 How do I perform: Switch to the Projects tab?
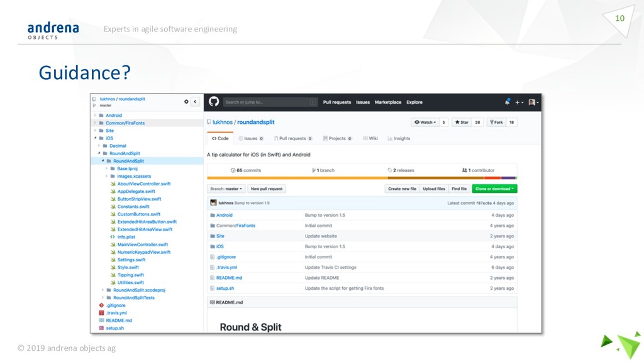pos(338,138)
